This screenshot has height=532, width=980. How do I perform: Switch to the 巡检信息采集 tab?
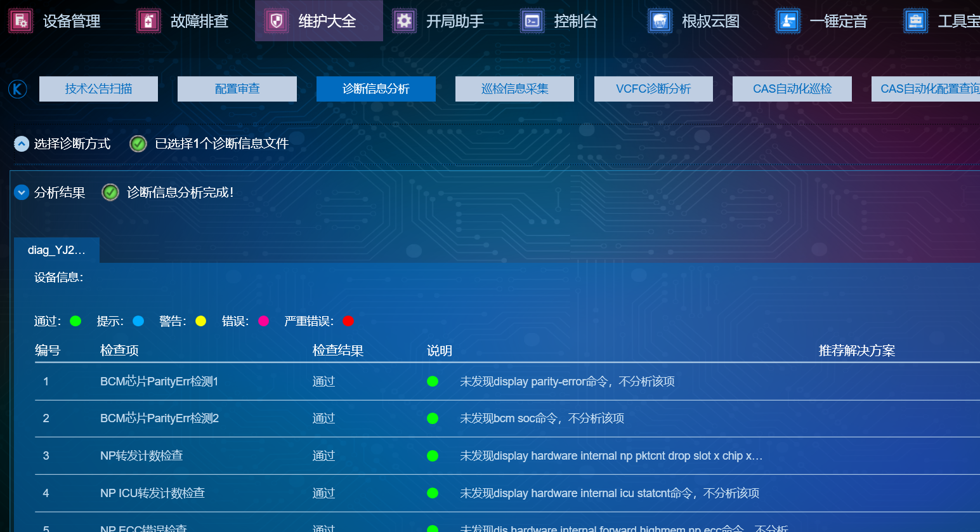514,89
